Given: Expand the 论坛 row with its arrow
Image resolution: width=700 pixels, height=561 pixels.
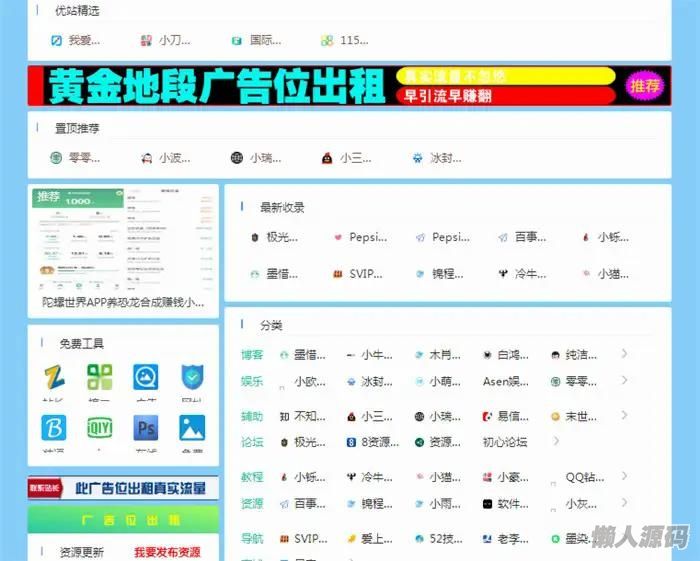Looking at the screenshot, I should pos(556,441).
